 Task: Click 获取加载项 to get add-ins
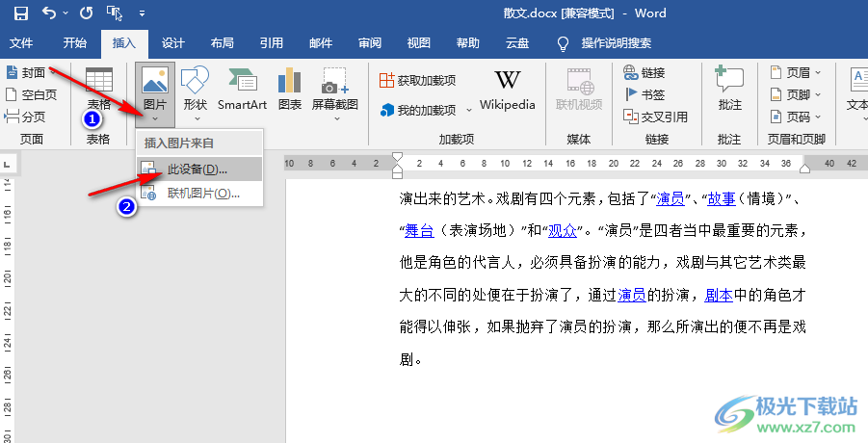click(x=418, y=80)
